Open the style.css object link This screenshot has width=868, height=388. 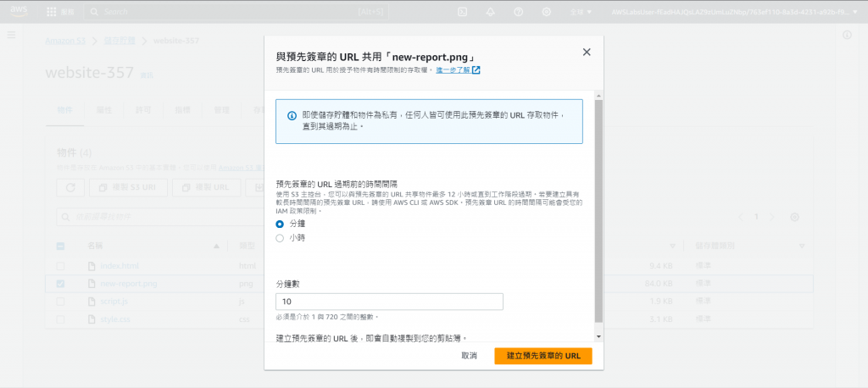(115, 319)
